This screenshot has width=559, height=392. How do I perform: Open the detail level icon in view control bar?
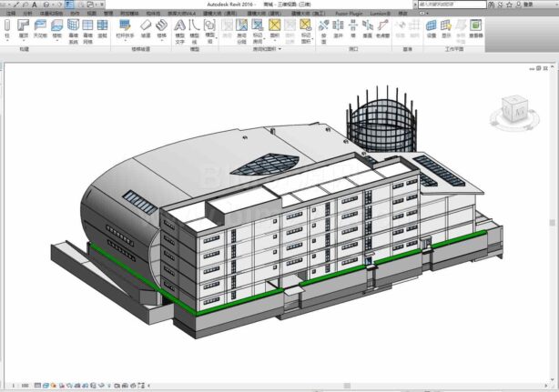tap(37, 386)
